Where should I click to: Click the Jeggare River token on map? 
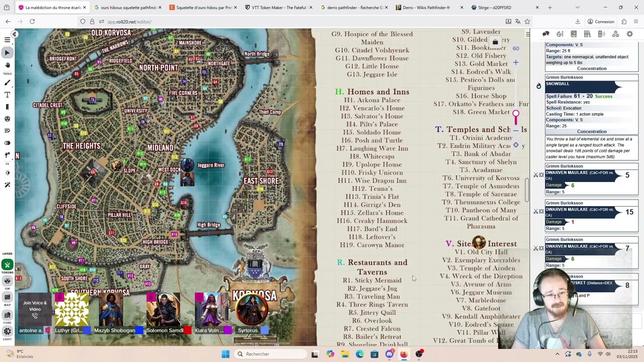click(187, 165)
